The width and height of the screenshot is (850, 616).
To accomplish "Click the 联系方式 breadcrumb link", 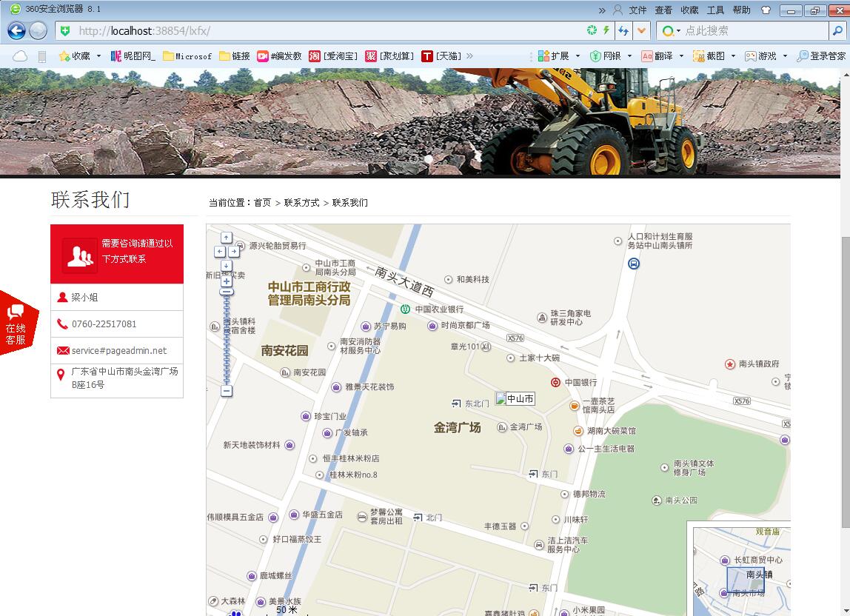I will [x=301, y=203].
